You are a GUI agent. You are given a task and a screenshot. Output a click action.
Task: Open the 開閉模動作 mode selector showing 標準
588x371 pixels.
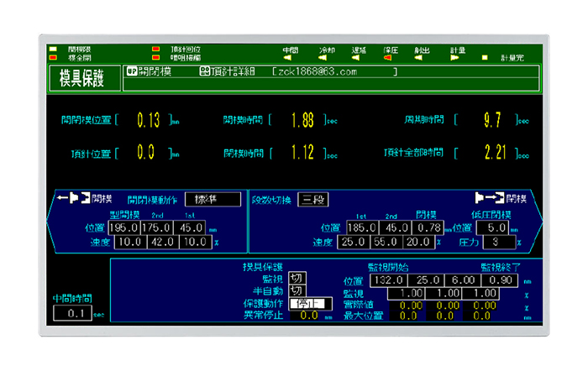(x=212, y=200)
